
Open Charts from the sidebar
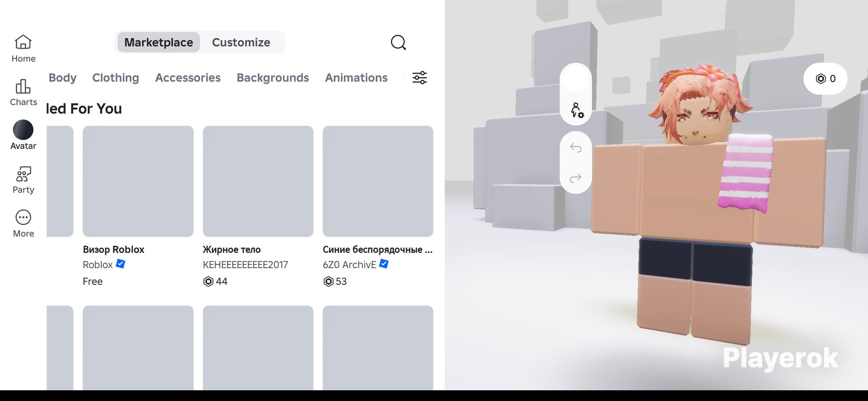click(23, 92)
